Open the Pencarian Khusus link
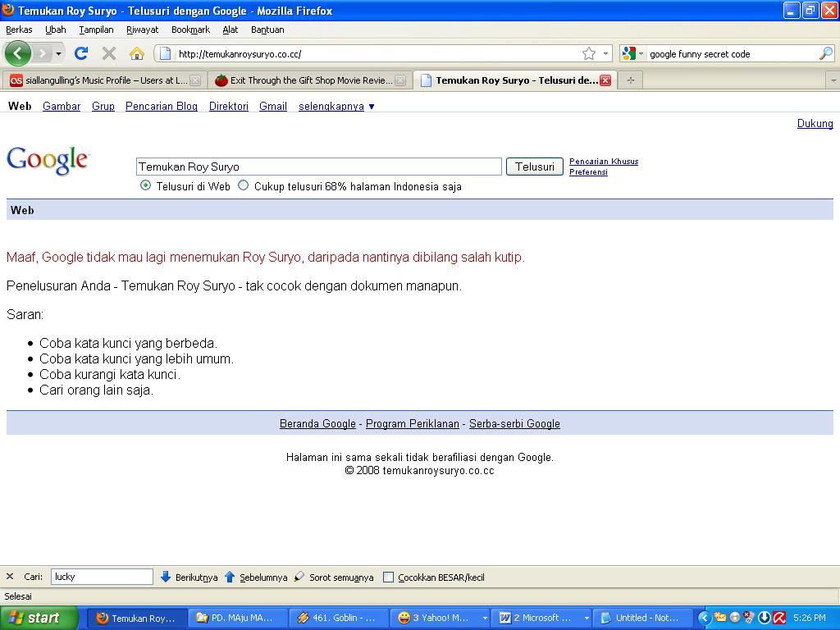Screen dimensions: 840x630 click(x=604, y=162)
